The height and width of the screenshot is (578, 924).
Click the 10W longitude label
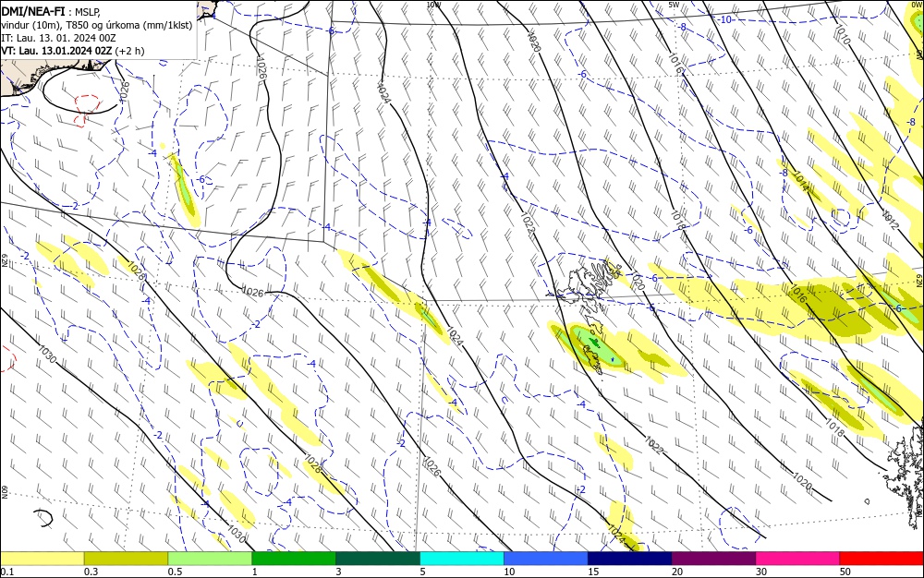click(x=433, y=4)
